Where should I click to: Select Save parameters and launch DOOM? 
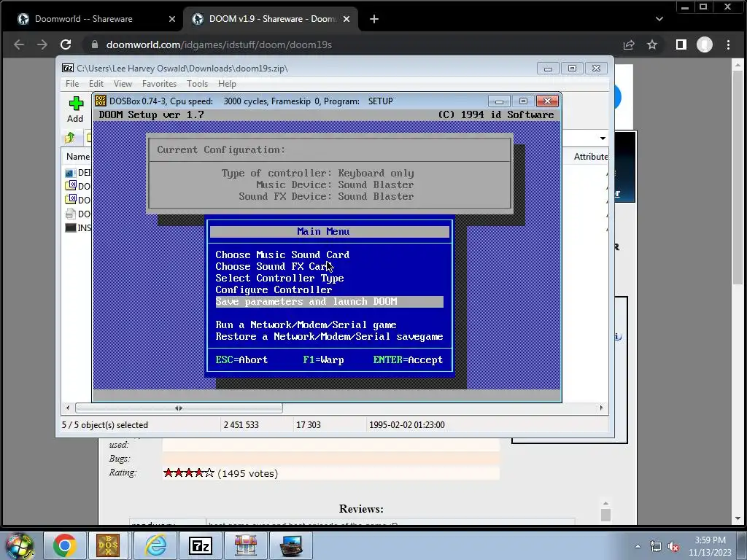pyautogui.click(x=329, y=301)
